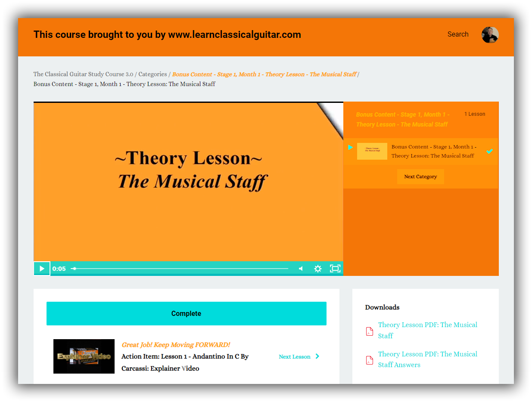Open video settings gear icon
This screenshot has height=402, width=532.
point(318,269)
